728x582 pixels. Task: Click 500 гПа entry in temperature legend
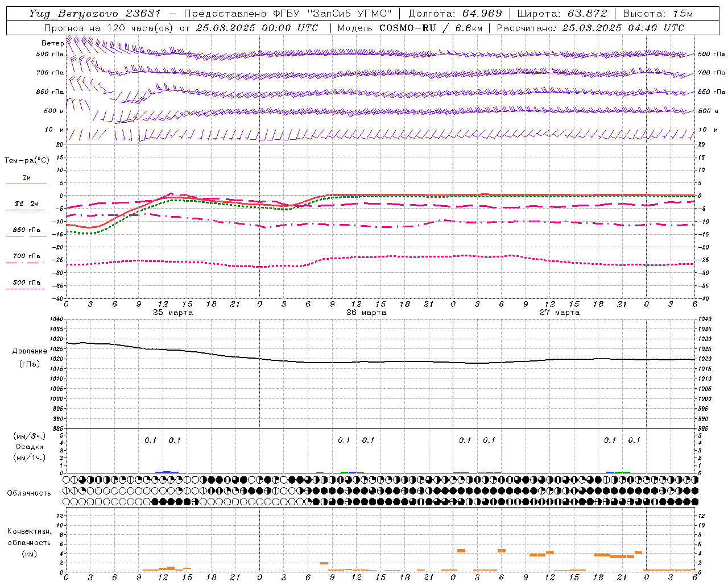coord(26,283)
